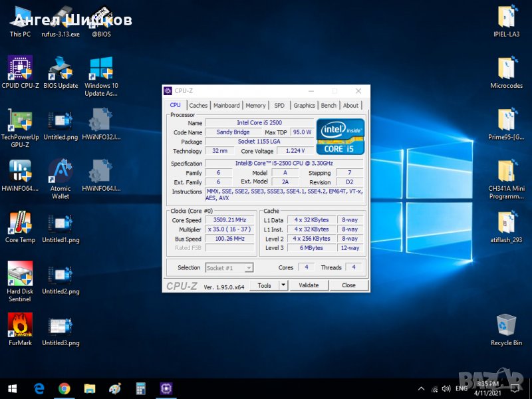The width and height of the screenshot is (532, 399).
Task: Launch TechPowerUp GPU-Z from desktop
Action: tap(20, 120)
